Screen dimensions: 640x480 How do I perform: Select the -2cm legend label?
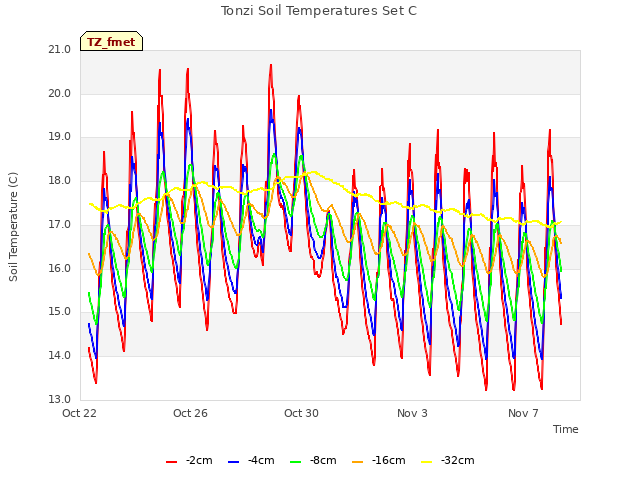[199, 460]
